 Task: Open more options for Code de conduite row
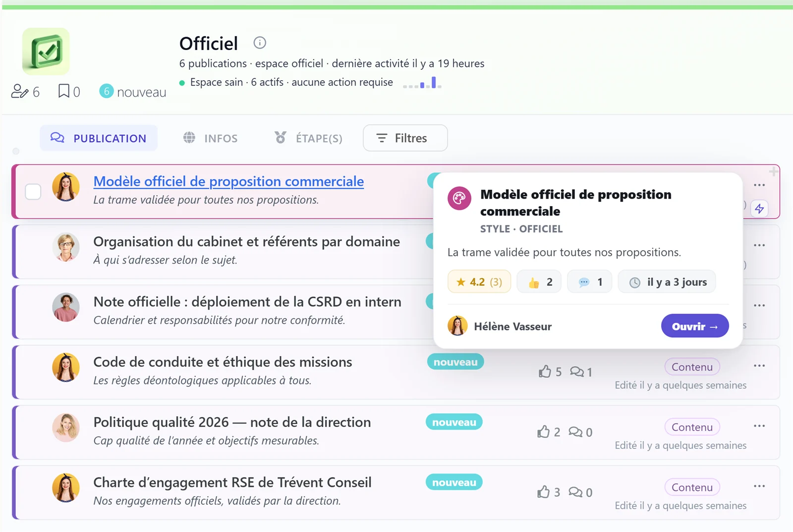coord(759,366)
